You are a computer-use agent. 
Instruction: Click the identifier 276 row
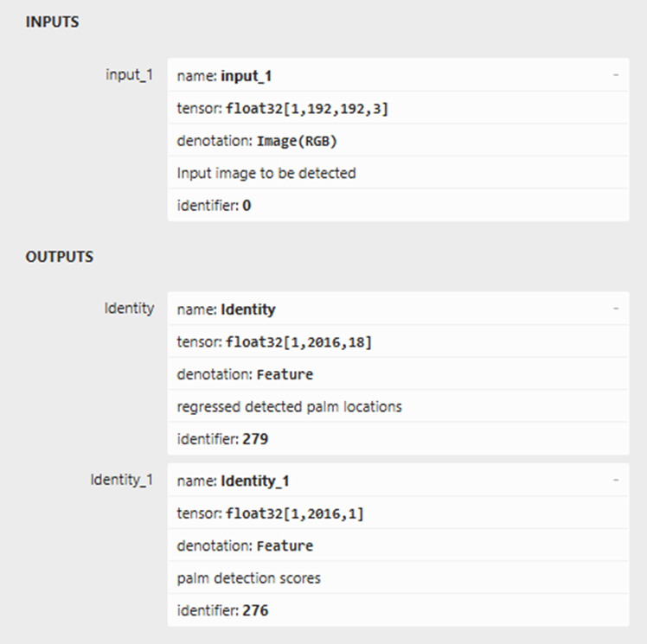(x=398, y=609)
